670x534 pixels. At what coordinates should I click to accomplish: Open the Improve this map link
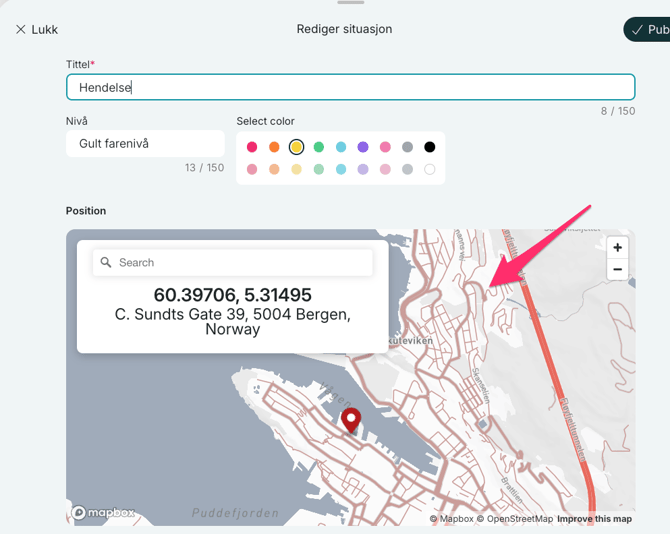tap(595, 519)
